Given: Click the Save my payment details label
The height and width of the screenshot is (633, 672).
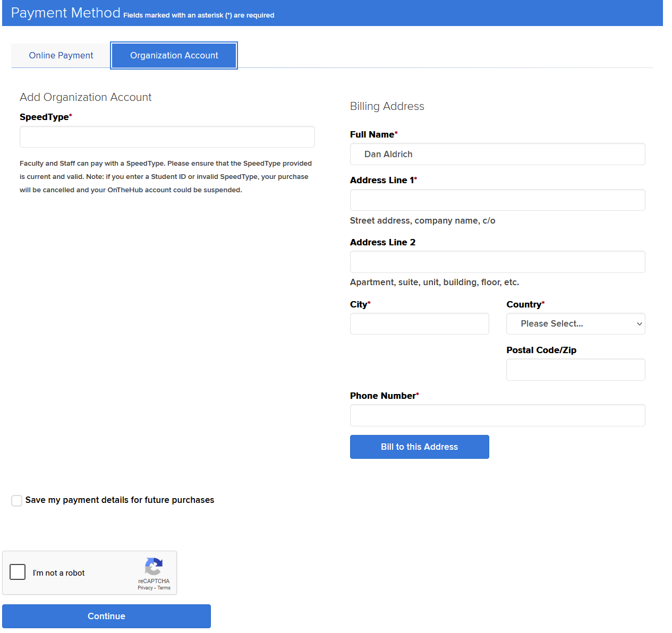Looking at the screenshot, I should 120,500.
